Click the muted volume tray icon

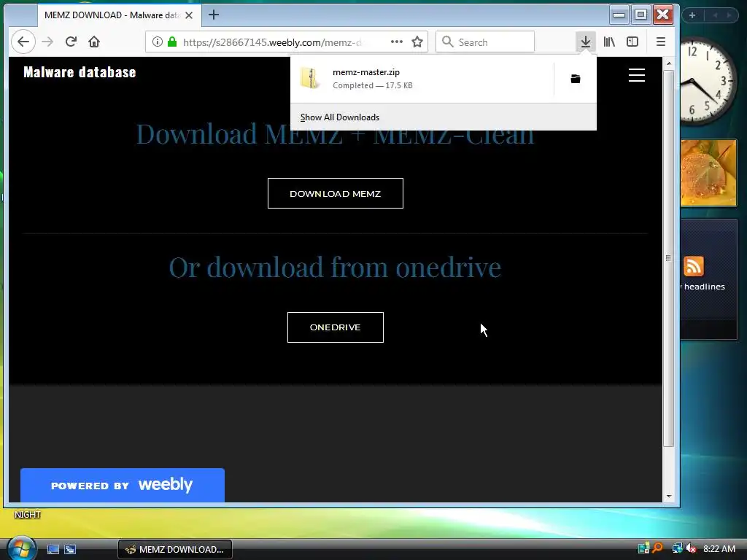coord(692,548)
